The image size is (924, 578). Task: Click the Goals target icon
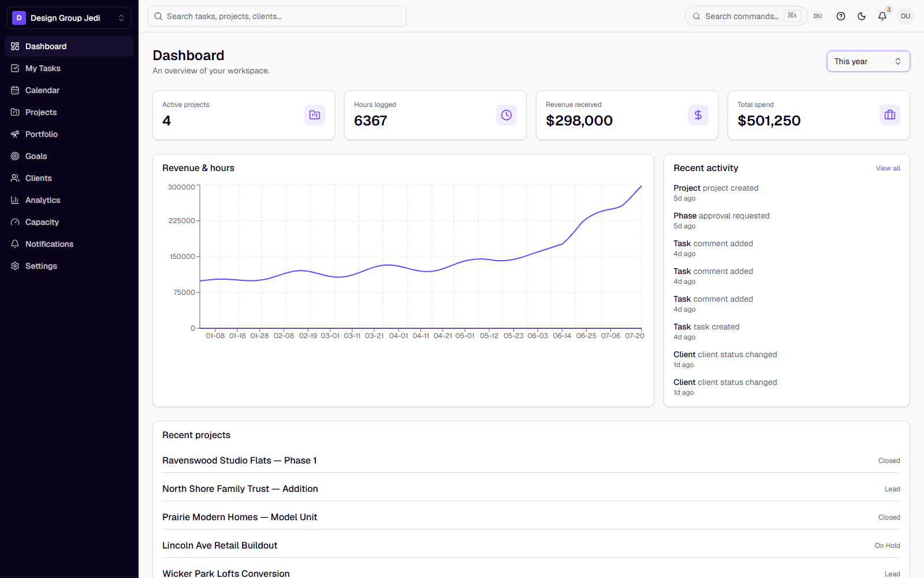[15, 156]
